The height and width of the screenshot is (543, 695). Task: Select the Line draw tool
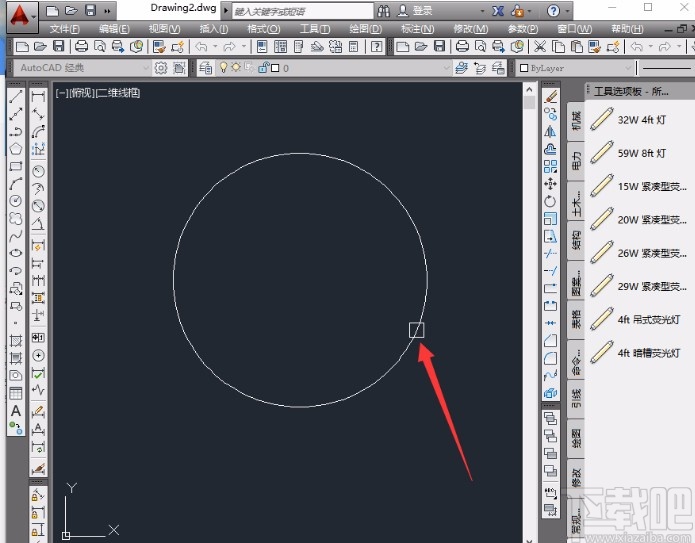pos(16,97)
